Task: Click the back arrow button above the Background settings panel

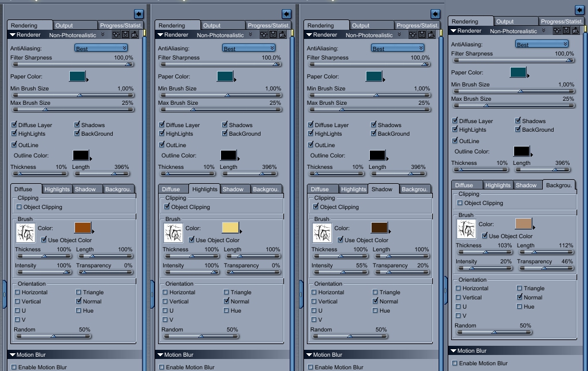Action: pyautogui.click(x=579, y=10)
